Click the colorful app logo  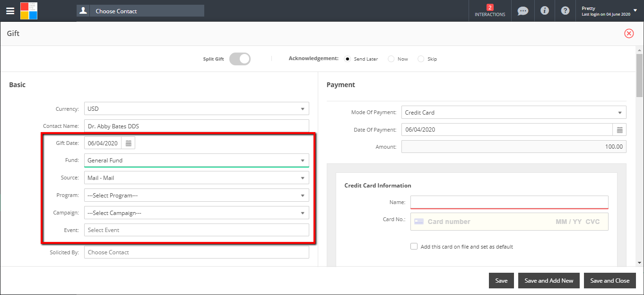tap(28, 11)
